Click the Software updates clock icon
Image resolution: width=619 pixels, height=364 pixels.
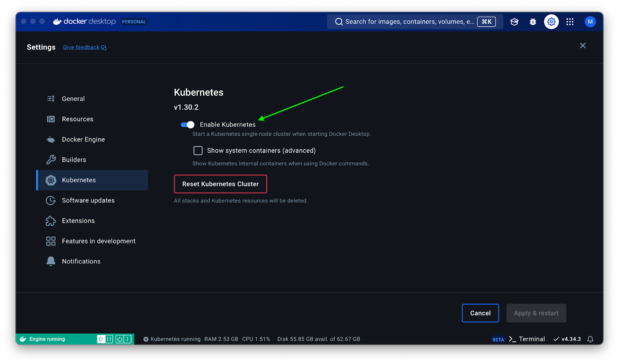pyautogui.click(x=51, y=200)
